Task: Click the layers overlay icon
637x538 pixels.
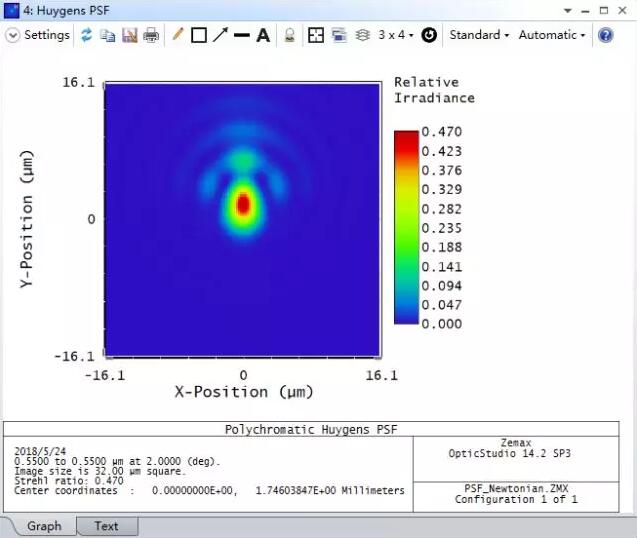Action: click(x=362, y=35)
